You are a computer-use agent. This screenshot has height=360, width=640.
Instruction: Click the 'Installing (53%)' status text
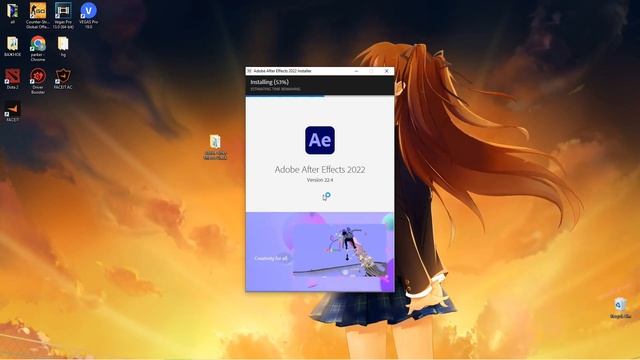[x=269, y=82]
